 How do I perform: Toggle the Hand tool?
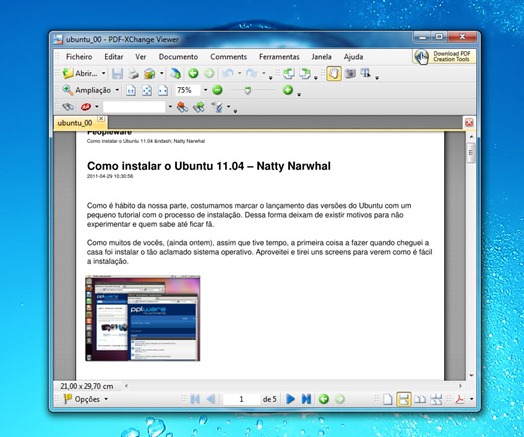[334, 74]
